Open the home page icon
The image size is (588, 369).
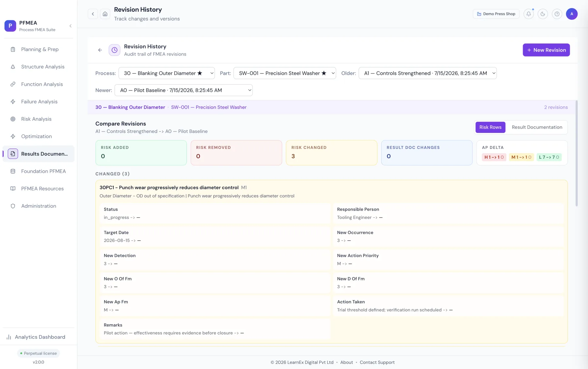pos(105,14)
